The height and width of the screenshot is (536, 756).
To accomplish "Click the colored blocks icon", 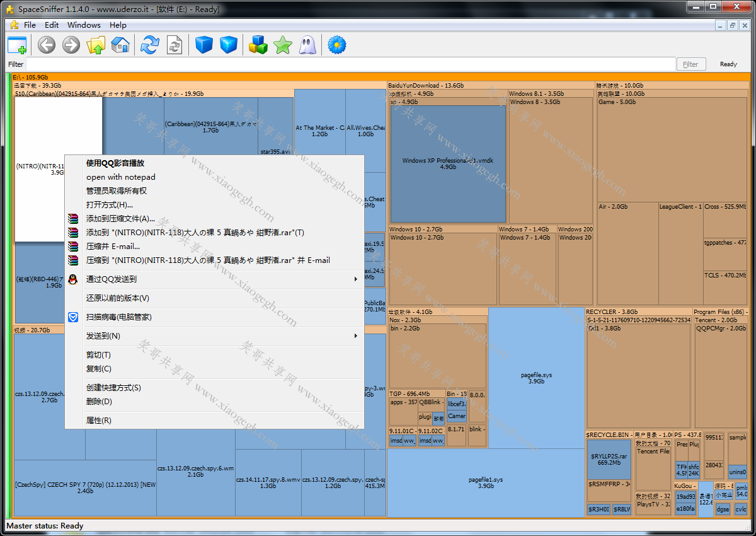I will [258, 45].
